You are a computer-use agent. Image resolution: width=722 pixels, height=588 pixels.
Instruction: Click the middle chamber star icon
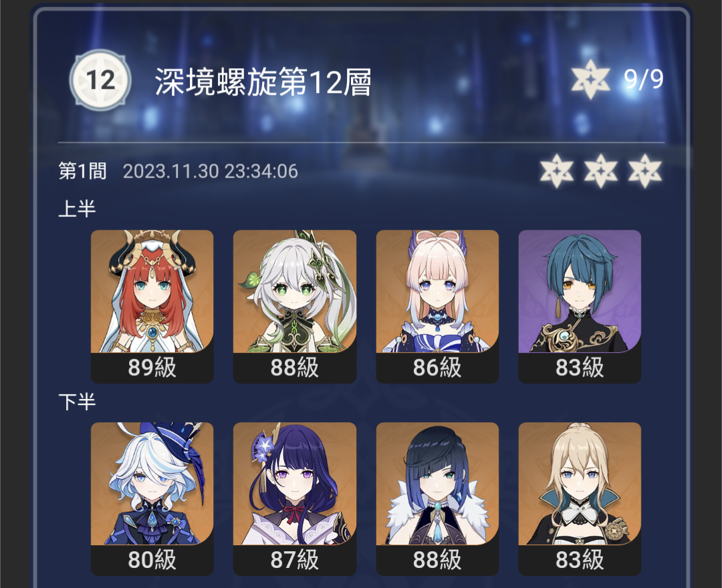click(601, 171)
